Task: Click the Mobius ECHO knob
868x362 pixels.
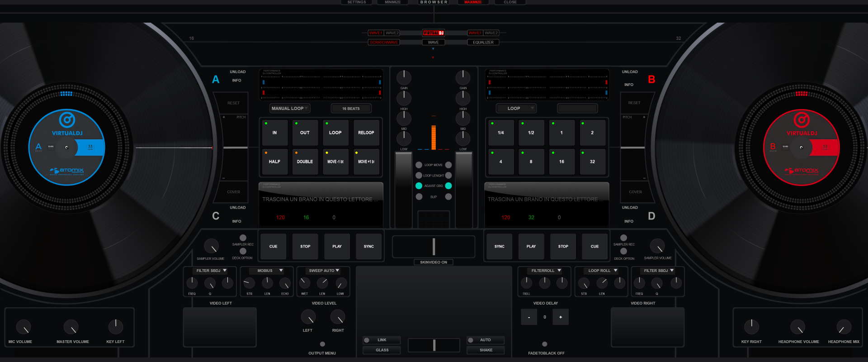Action: click(x=285, y=283)
